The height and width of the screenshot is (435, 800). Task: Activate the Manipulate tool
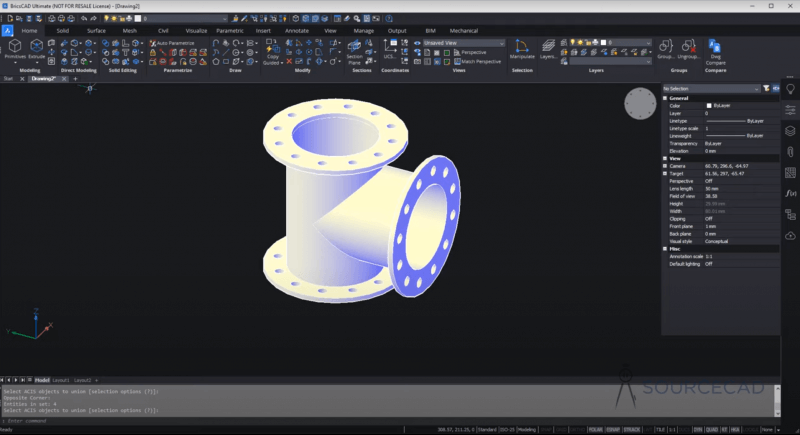(x=521, y=49)
